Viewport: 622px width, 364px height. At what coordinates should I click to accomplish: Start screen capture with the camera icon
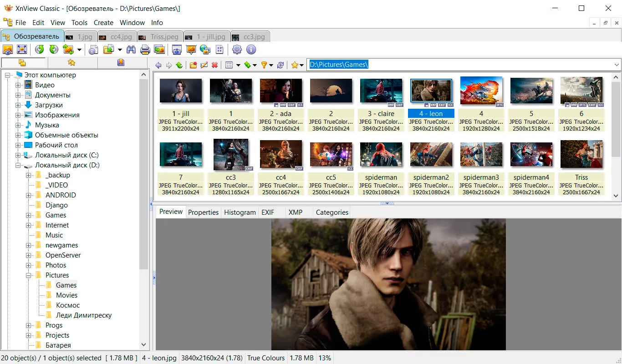click(177, 50)
